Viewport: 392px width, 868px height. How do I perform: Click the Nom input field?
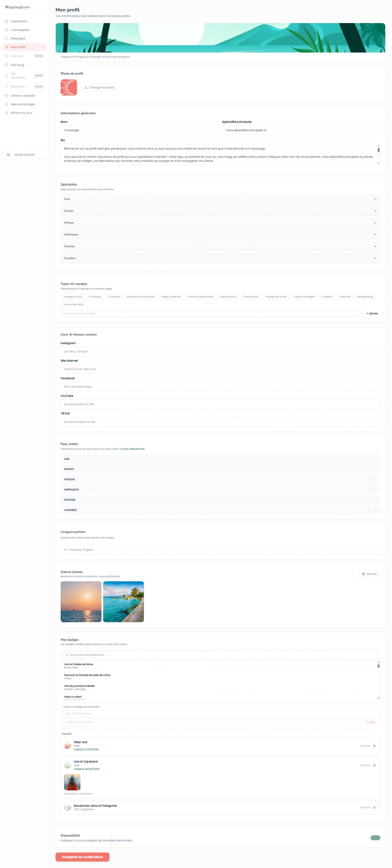click(x=140, y=130)
